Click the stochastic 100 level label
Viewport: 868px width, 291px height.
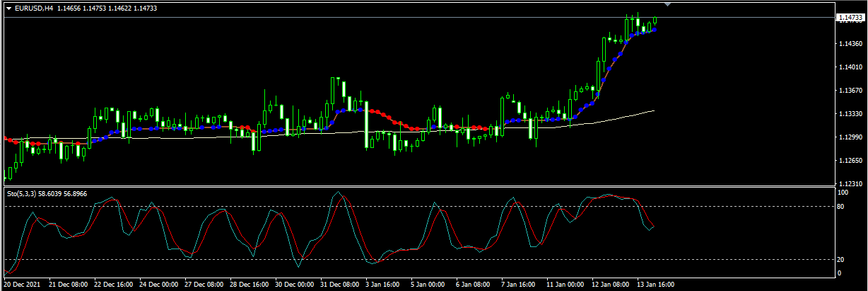point(843,192)
